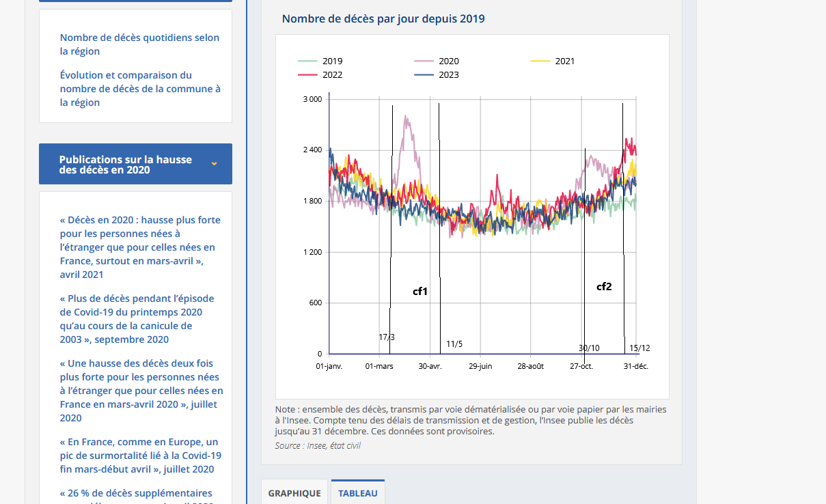This screenshot has height=504, width=826.
Task: Hide the 2022 series via legend
Action: click(320, 74)
